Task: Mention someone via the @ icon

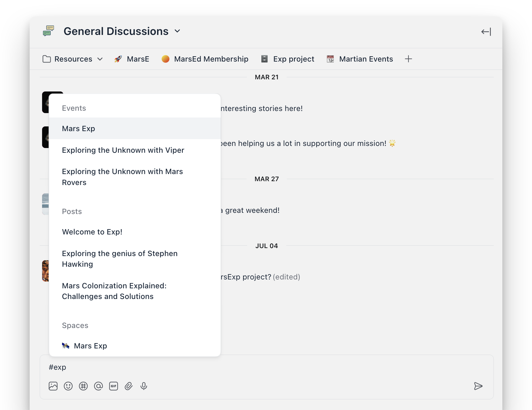Action: click(98, 386)
